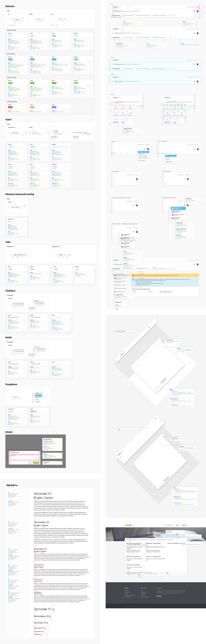Viewport: 206px width, 644px height.
Task: Uncheck the green checkbox in Chekbox СЕЛЕКТ card
Action: pos(9,317)
